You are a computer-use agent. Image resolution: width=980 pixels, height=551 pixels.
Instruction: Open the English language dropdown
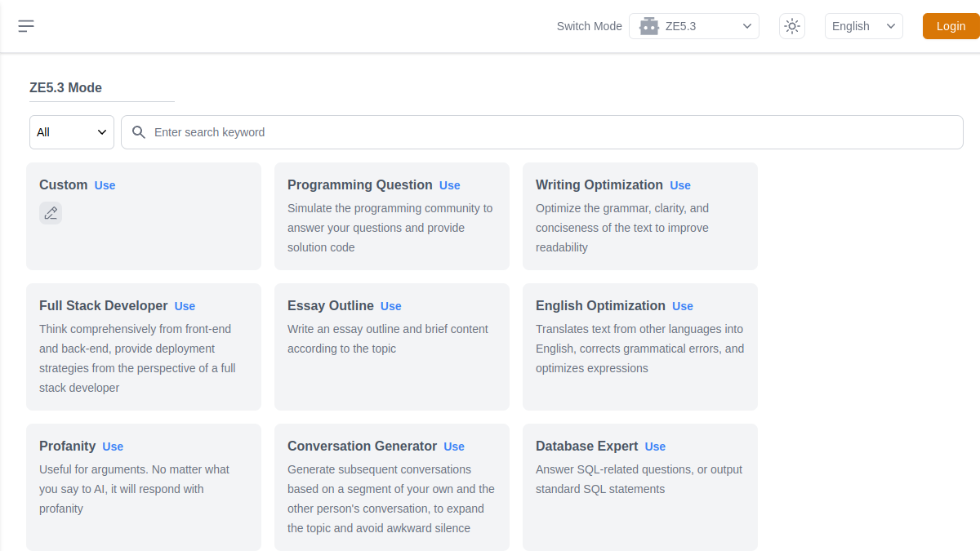pos(864,26)
